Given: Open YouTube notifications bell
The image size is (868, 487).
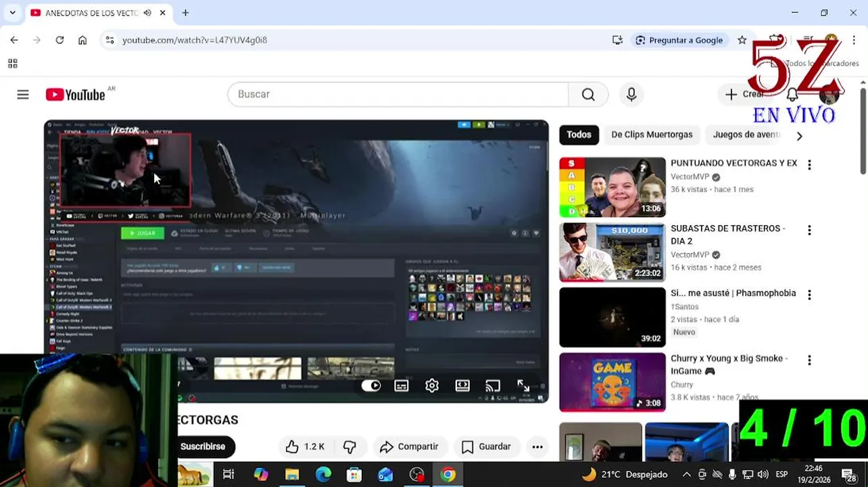Looking at the screenshot, I should pos(792,95).
